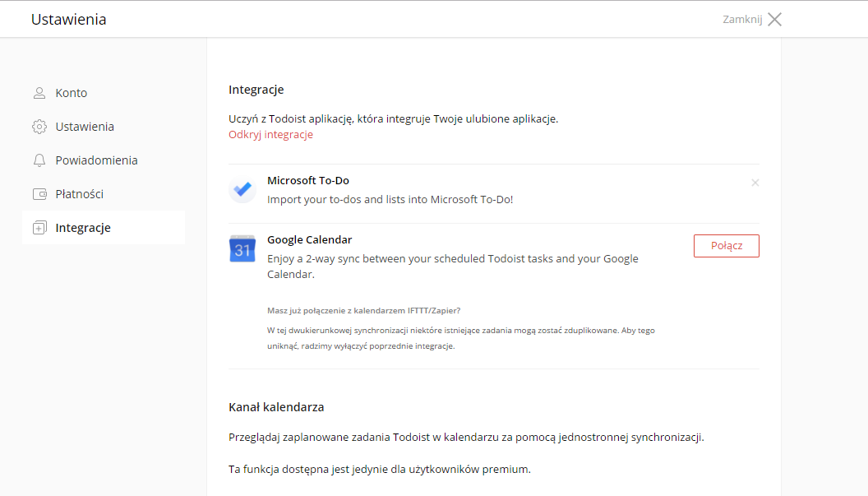The image size is (868, 496).
Task: Click the Ustawienia gear icon in sidebar
Action: (39, 127)
